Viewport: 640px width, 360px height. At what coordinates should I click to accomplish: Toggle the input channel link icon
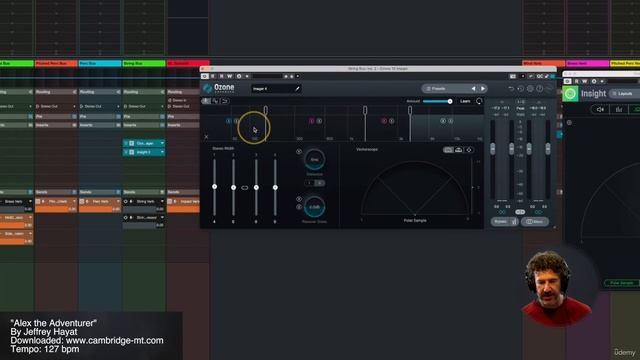coord(502,212)
